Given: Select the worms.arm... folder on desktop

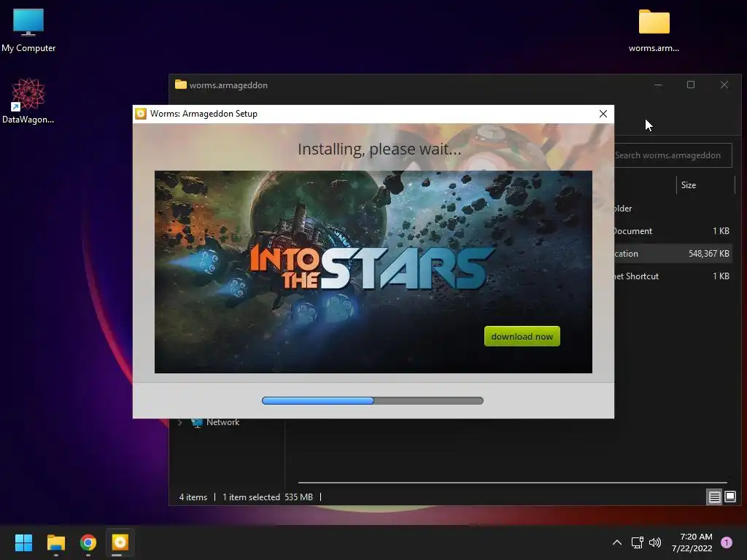Looking at the screenshot, I should click(x=654, y=31).
